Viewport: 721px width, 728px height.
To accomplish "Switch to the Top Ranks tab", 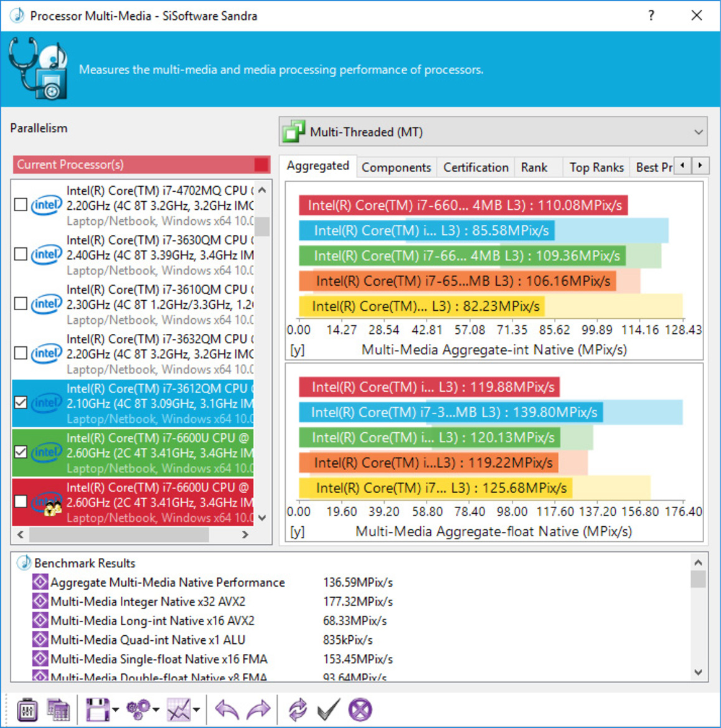I will pyautogui.click(x=596, y=167).
